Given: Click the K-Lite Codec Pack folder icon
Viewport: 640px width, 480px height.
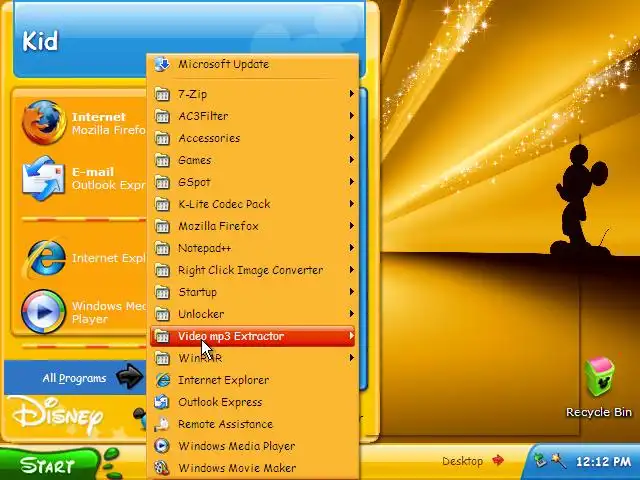Looking at the screenshot, I should (162, 204).
